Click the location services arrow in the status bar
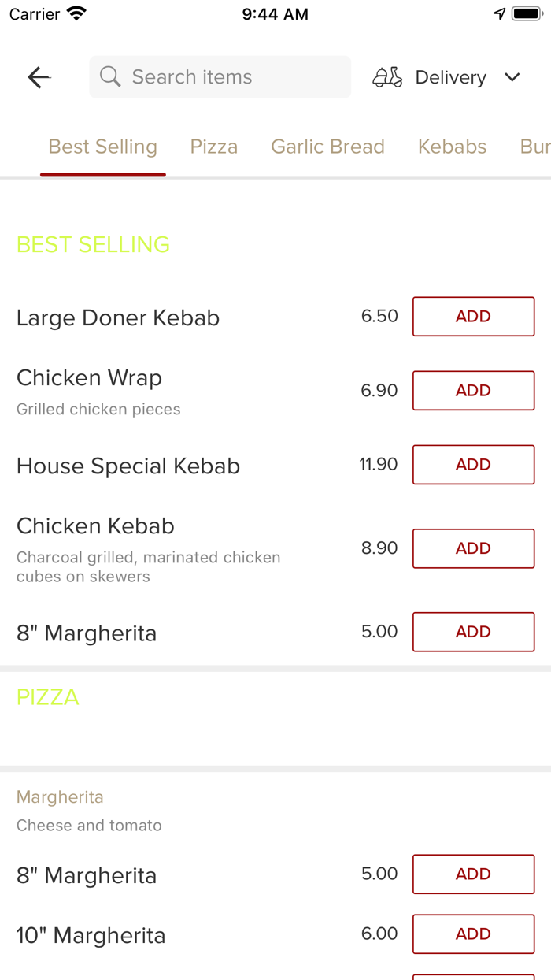 pyautogui.click(x=499, y=13)
